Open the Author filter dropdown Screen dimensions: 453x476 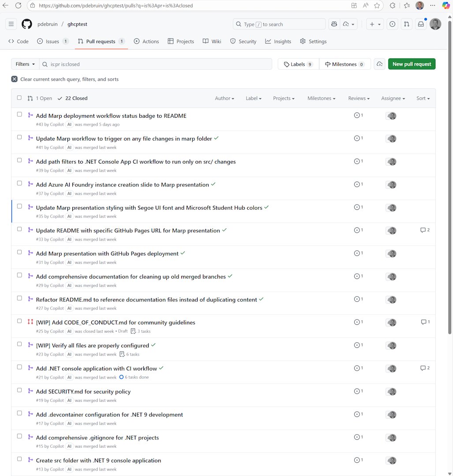pos(225,98)
